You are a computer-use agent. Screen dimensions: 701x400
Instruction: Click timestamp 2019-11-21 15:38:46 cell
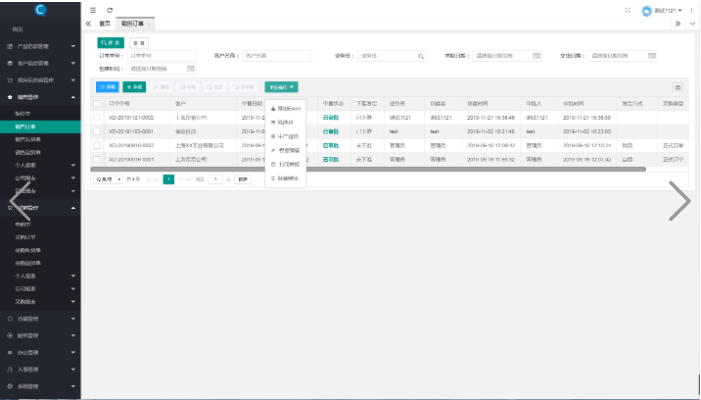click(491, 118)
